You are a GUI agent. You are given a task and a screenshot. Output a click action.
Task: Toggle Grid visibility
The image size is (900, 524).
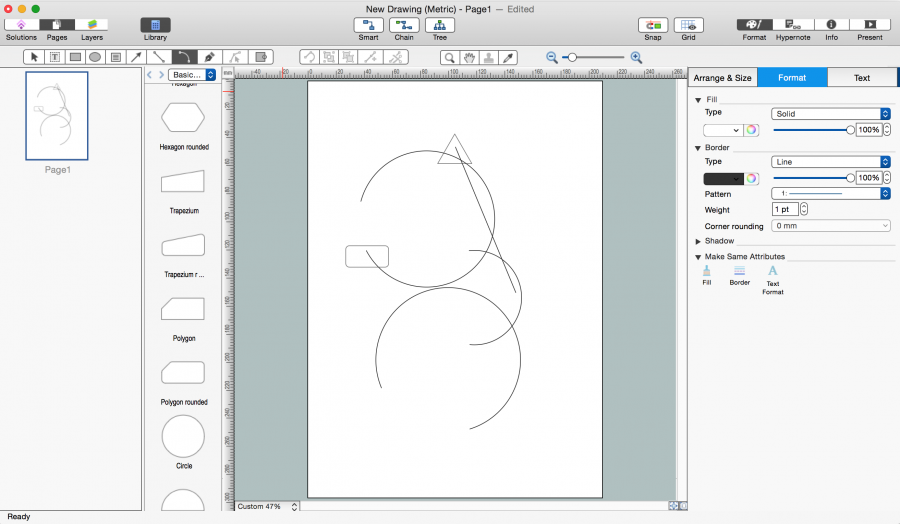point(688,25)
